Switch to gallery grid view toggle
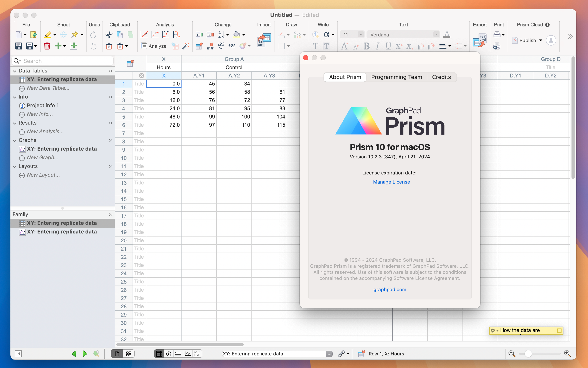The image size is (588, 368). point(129,354)
